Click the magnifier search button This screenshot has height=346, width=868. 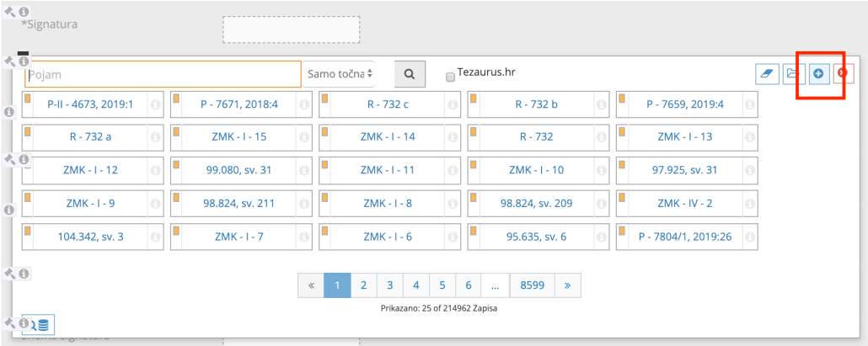coord(410,74)
